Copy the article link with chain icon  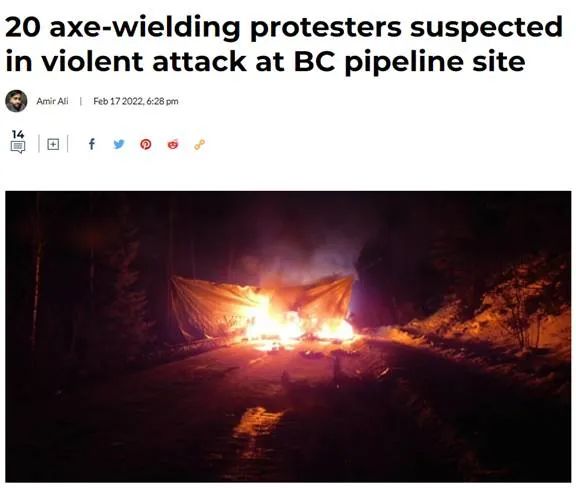pyautogui.click(x=199, y=145)
